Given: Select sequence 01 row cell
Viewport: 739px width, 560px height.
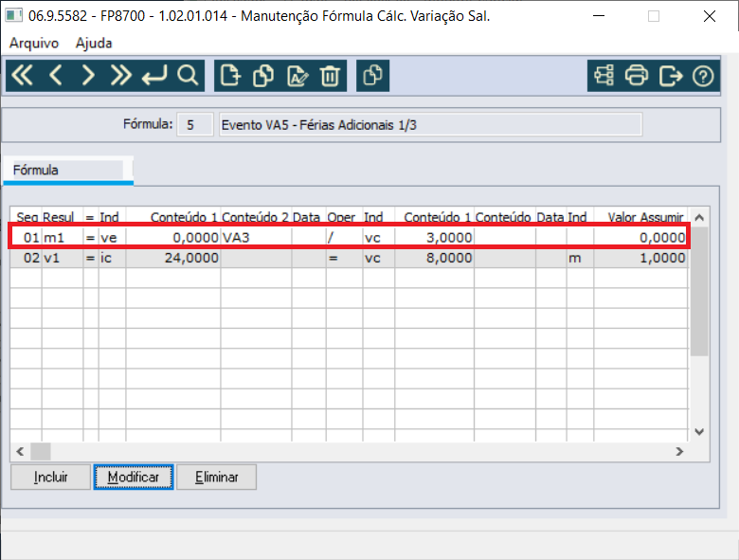Looking at the screenshot, I should coord(27,238).
